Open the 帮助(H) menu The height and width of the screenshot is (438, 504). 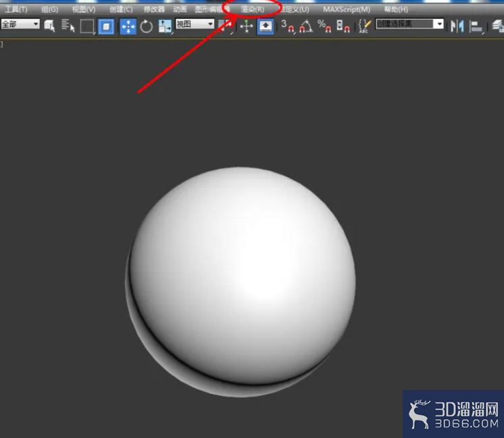pos(396,9)
